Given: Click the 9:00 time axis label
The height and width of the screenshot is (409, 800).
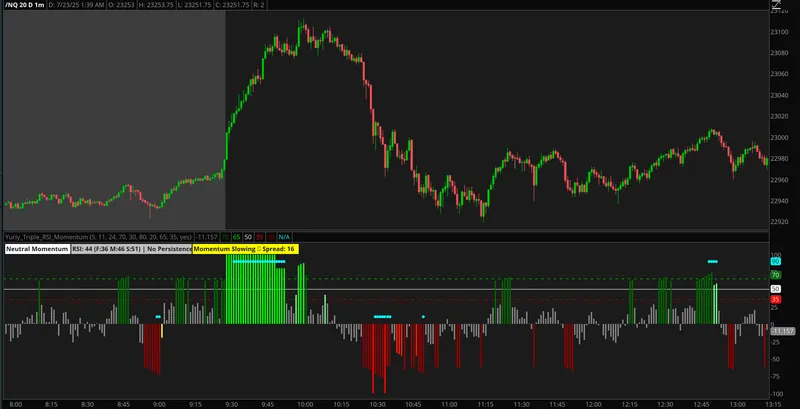Looking at the screenshot, I should 160,404.
